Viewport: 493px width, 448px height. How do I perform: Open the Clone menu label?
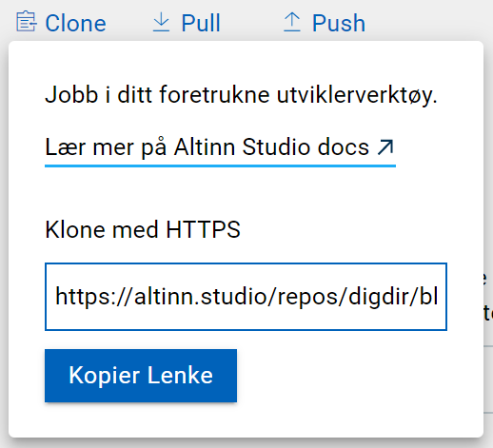point(75,23)
